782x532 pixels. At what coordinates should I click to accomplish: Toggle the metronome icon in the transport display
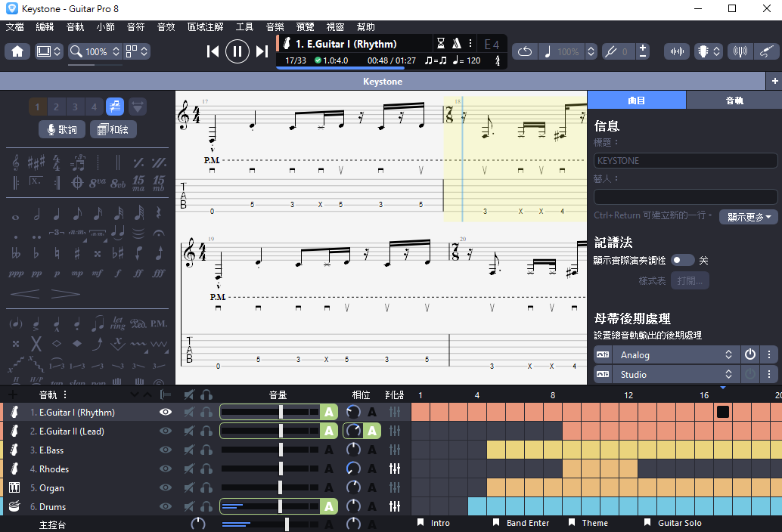click(457, 43)
